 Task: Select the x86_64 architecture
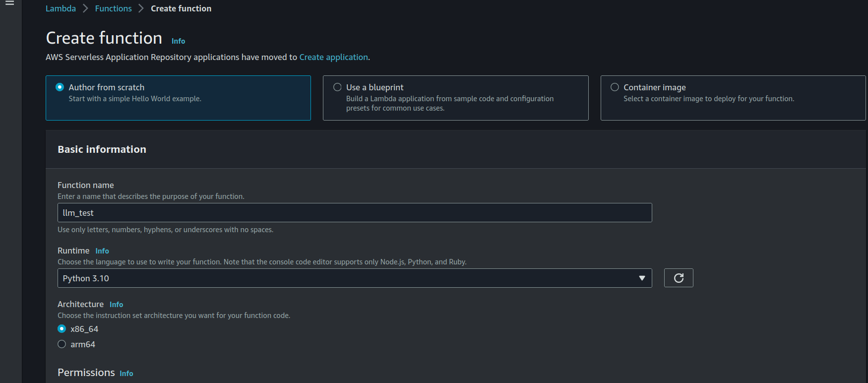coord(62,329)
